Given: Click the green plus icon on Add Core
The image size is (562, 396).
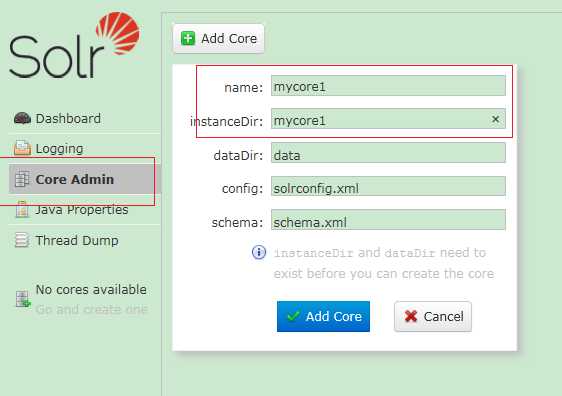Looking at the screenshot, I should [x=188, y=38].
